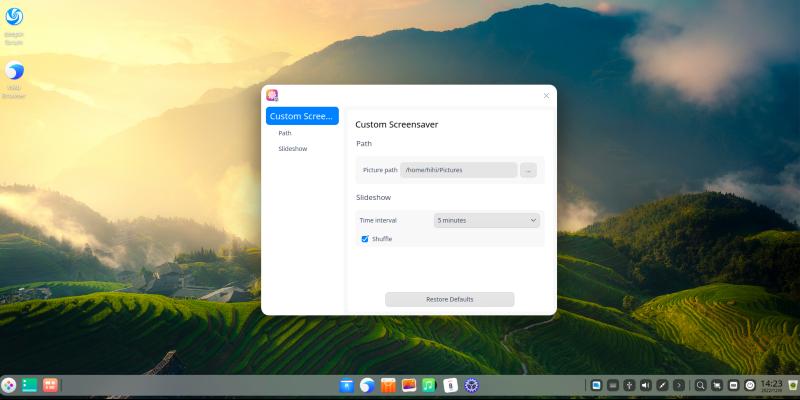Viewport: 800px width, 400px height.
Task: Open the photo album app in the dock
Action: pyautogui.click(x=408, y=385)
